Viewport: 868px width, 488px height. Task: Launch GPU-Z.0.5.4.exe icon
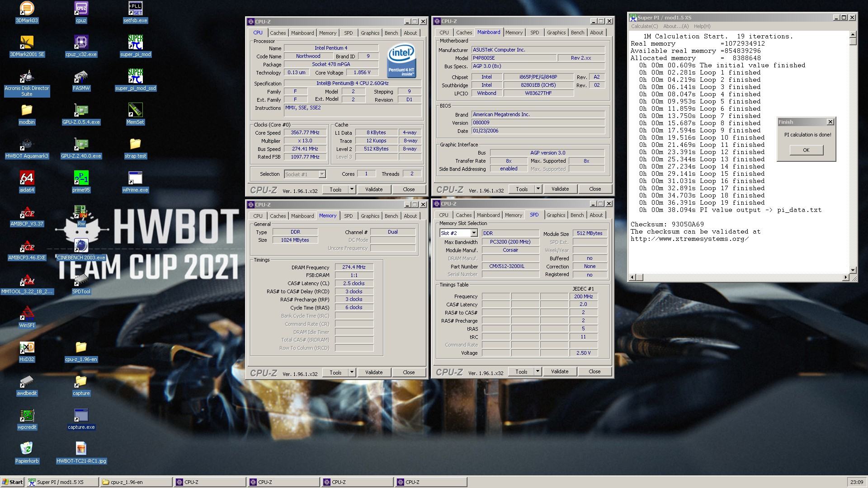[x=81, y=114]
